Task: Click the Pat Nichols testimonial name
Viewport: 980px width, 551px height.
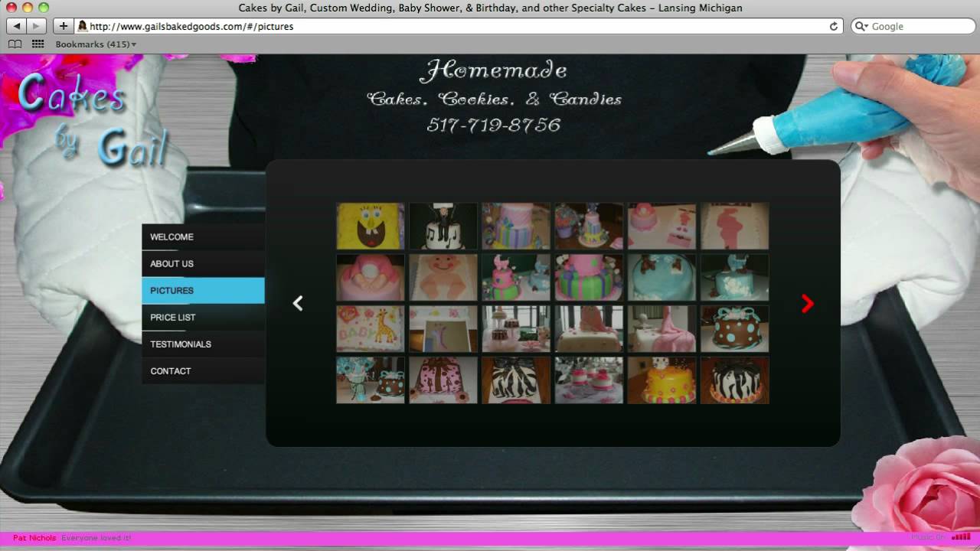Action: click(x=34, y=538)
